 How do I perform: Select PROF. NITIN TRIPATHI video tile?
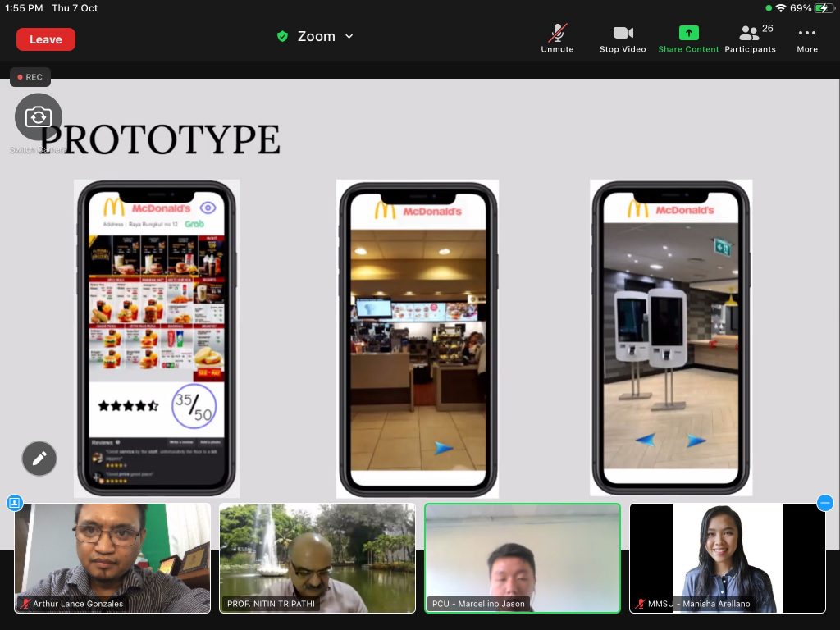coord(317,558)
